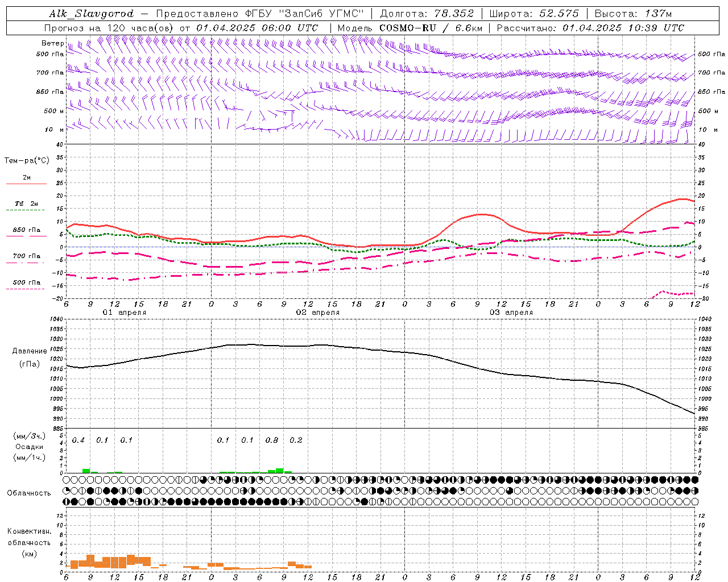
Task: Click the 850 гПа temperature legend label
Action: click(27, 230)
